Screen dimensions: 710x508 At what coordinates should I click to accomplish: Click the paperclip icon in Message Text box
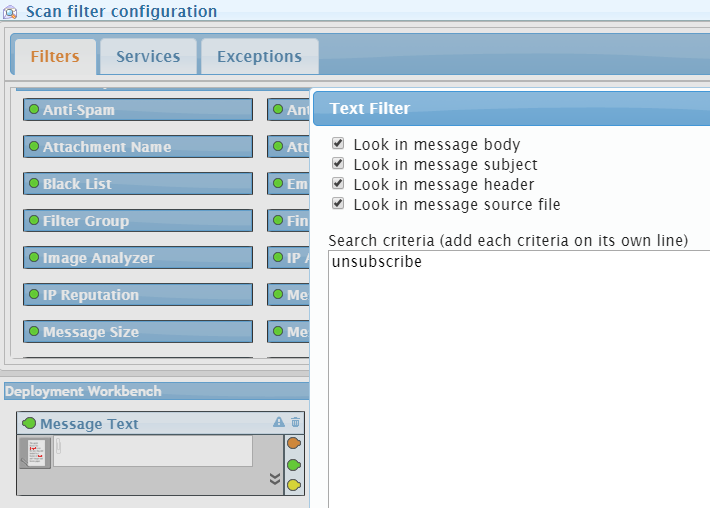[59, 446]
